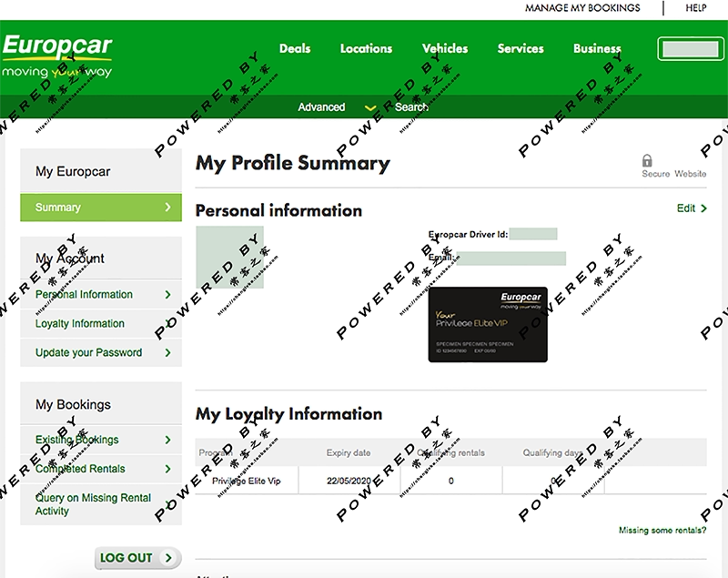Click the Europcar Driver Id label
This screenshot has width=728, height=578.
(468, 235)
